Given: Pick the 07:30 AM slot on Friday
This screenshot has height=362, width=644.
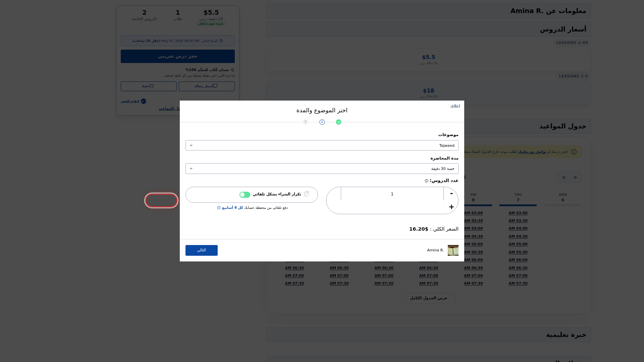Looking at the screenshot, I should (473, 284).
